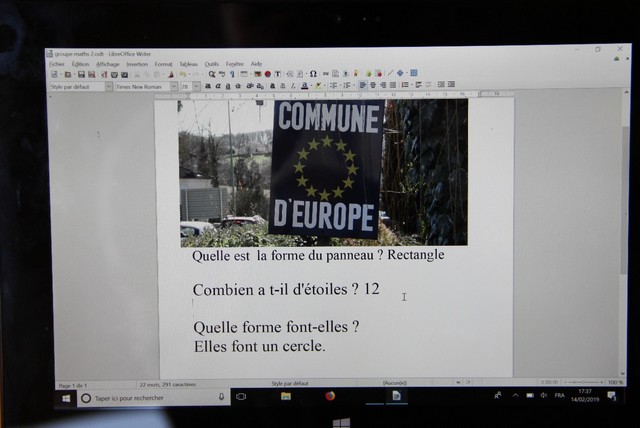Screen dimensions: 640x428
Task: Click the Undo arrow icon
Action: pos(182,74)
